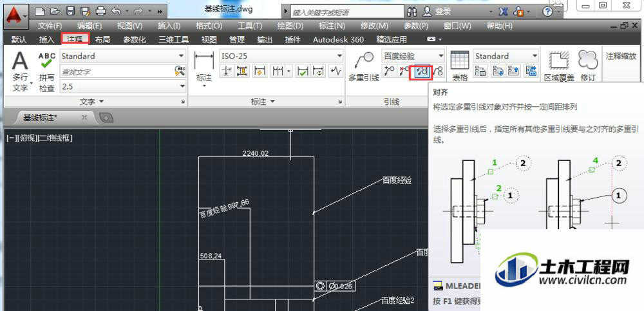Screen dimensions: 644x311
Task: Add a new drawing tab
Action: 106,118
